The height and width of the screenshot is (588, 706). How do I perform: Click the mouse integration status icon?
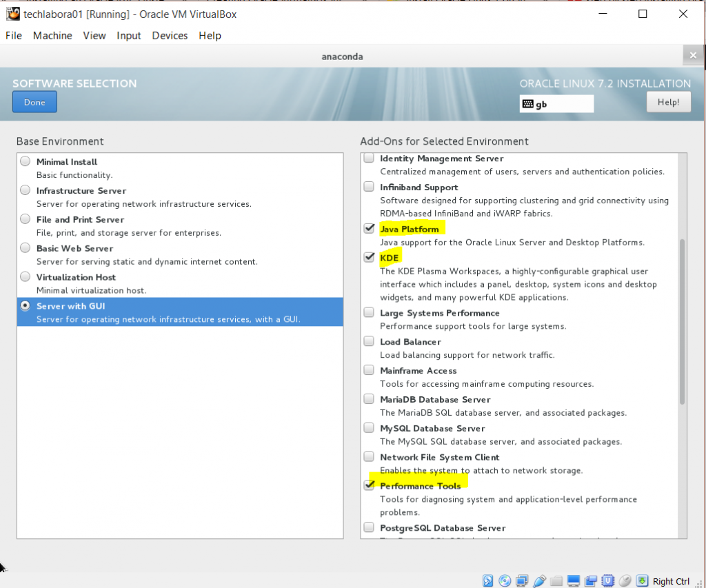625,581
